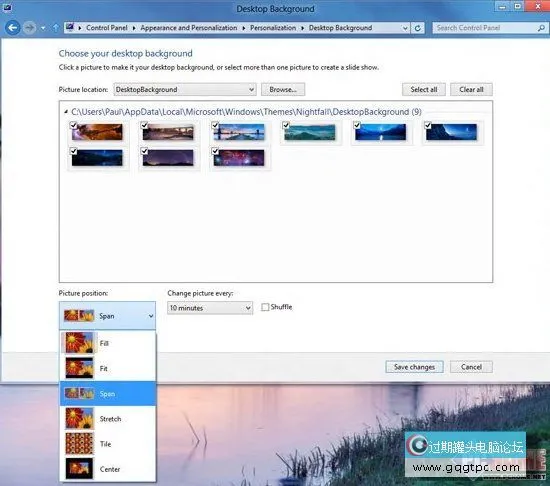Select the purple dusk wallpaper thumbnail
This screenshot has width=550, height=486.
(x=168, y=158)
